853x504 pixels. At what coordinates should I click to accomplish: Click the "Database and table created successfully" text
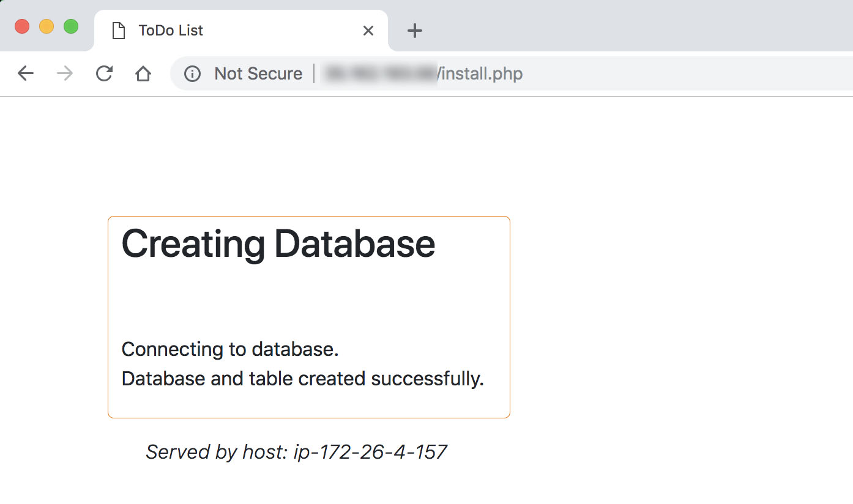tap(302, 379)
